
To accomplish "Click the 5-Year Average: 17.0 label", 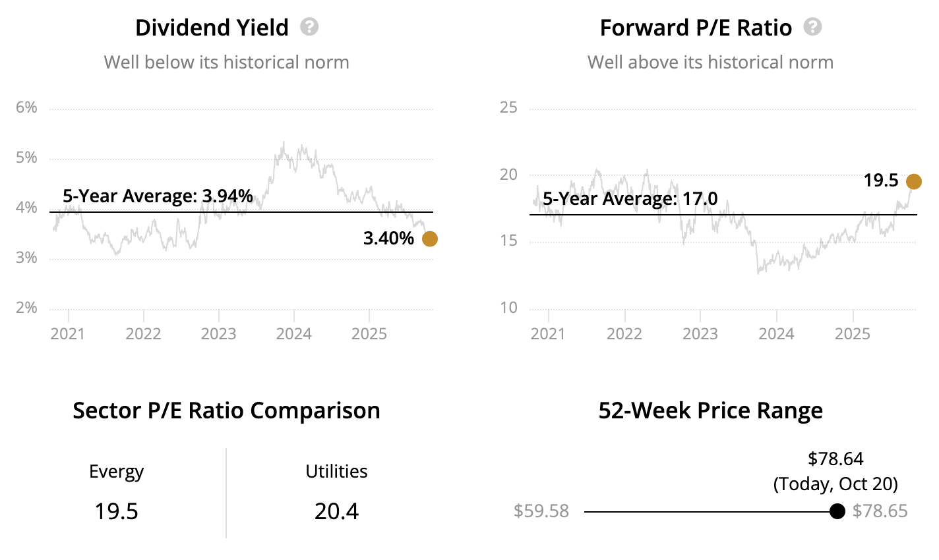I will 630,198.
